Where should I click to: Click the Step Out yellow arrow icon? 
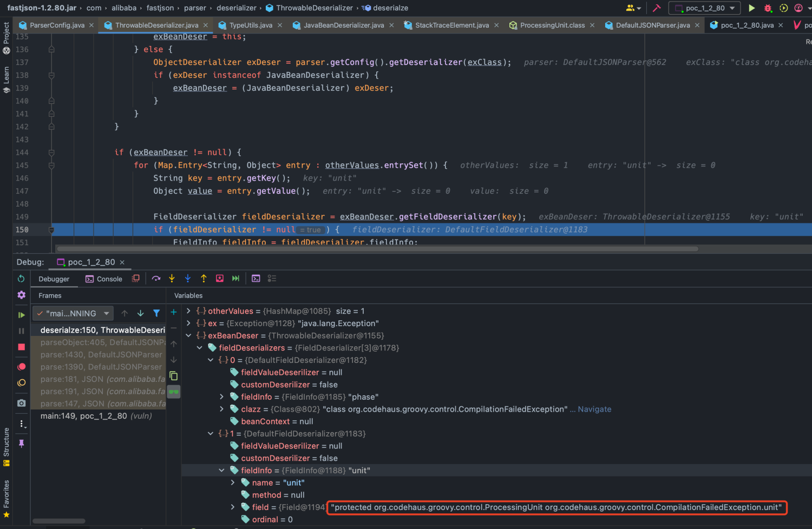pyautogui.click(x=204, y=278)
